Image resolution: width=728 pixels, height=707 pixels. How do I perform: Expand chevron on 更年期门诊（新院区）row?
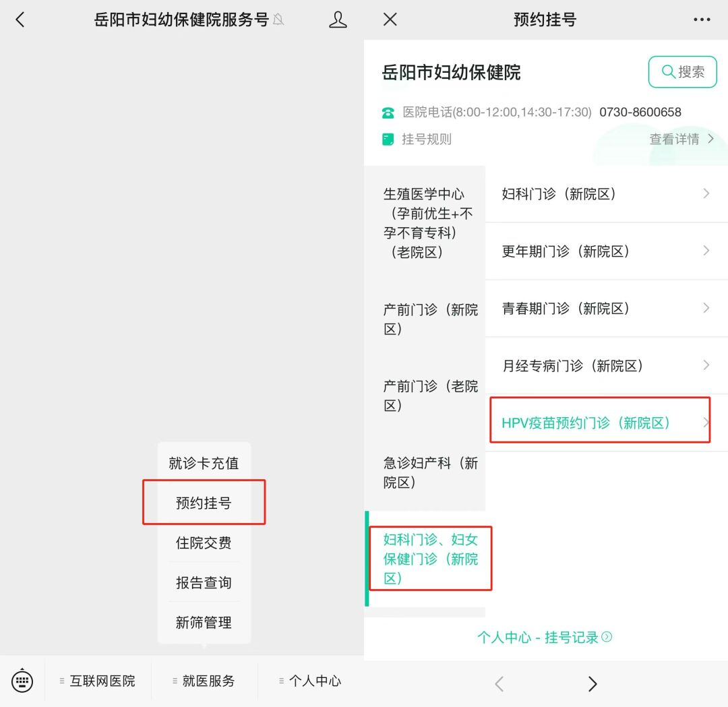pyautogui.click(x=706, y=251)
